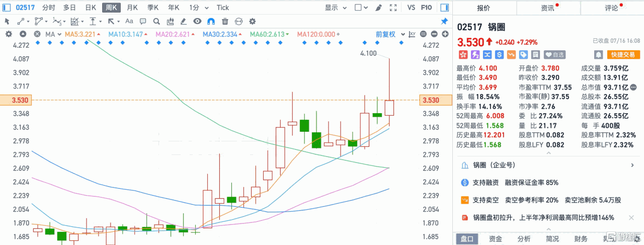Pin the drawing toolbar
Screen dimensions: 644x245
click(x=444, y=21)
